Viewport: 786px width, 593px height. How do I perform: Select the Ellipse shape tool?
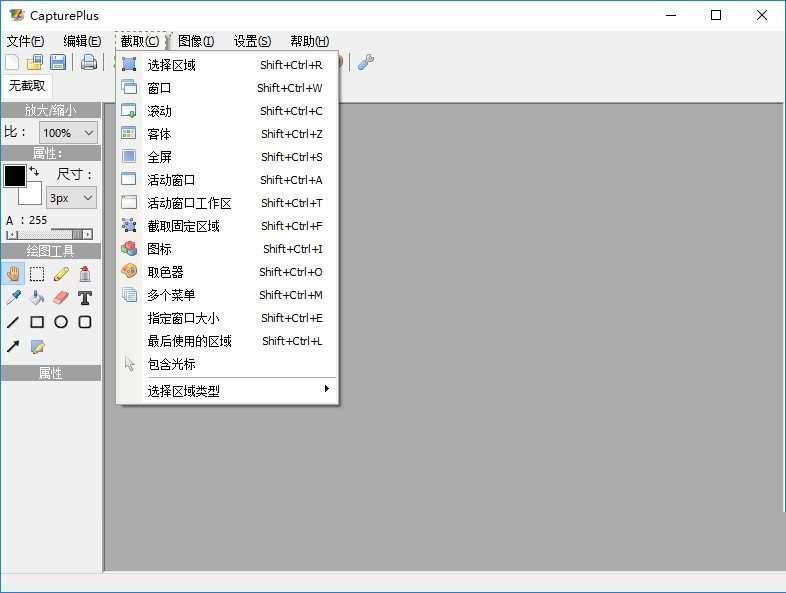(x=61, y=322)
